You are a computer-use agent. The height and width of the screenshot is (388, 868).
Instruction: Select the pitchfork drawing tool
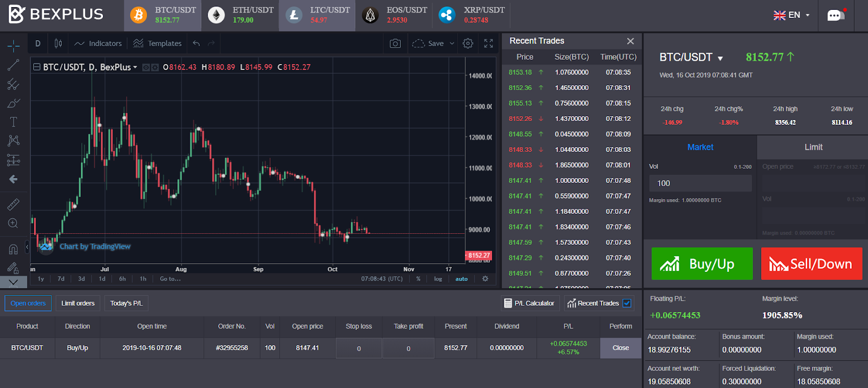14,84
